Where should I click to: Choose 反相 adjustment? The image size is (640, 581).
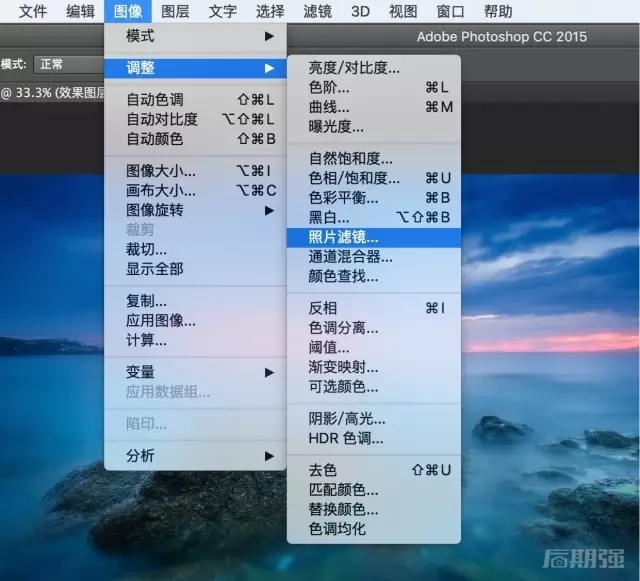point(374,308)
